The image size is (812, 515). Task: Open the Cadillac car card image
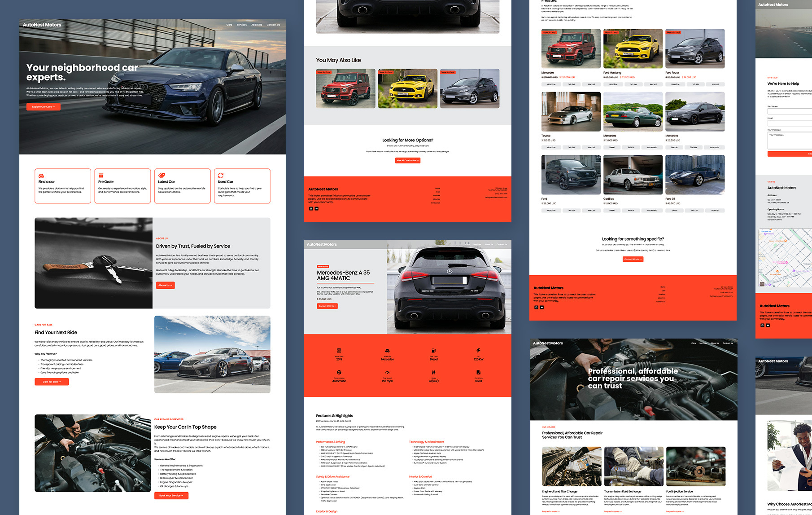pyautogui.click(x=633, y=175)
